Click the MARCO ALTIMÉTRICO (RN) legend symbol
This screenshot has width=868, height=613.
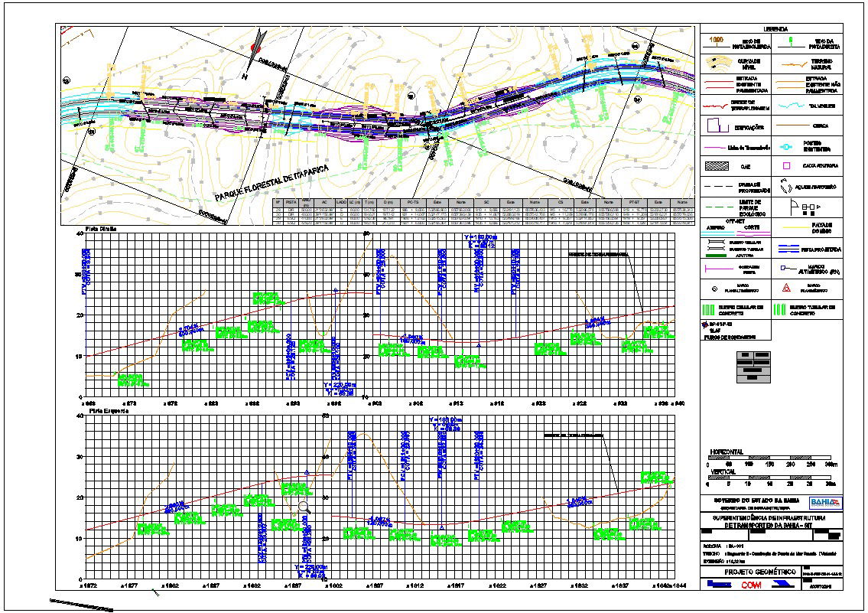(x=784, y=267)
